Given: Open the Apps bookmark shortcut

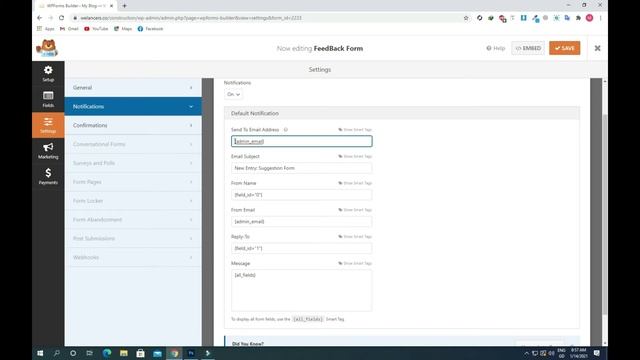Looking at the screenshot, I should click(45, 29).
